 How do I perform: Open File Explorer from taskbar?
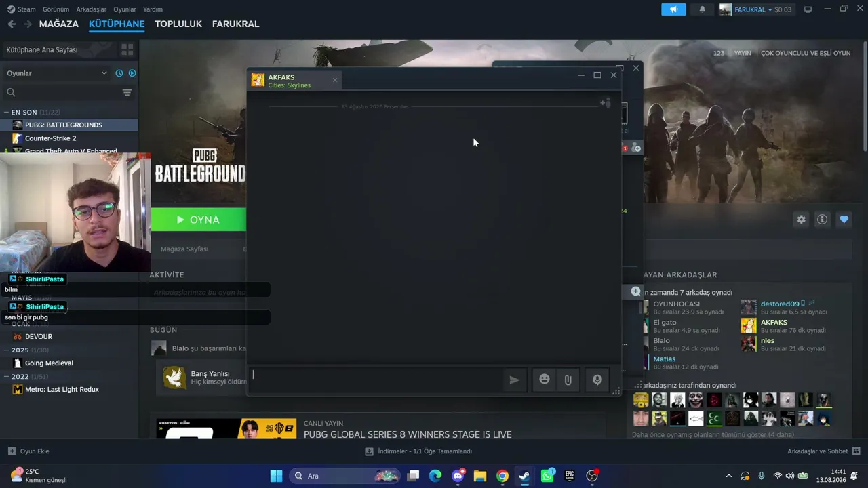(480, 476)
